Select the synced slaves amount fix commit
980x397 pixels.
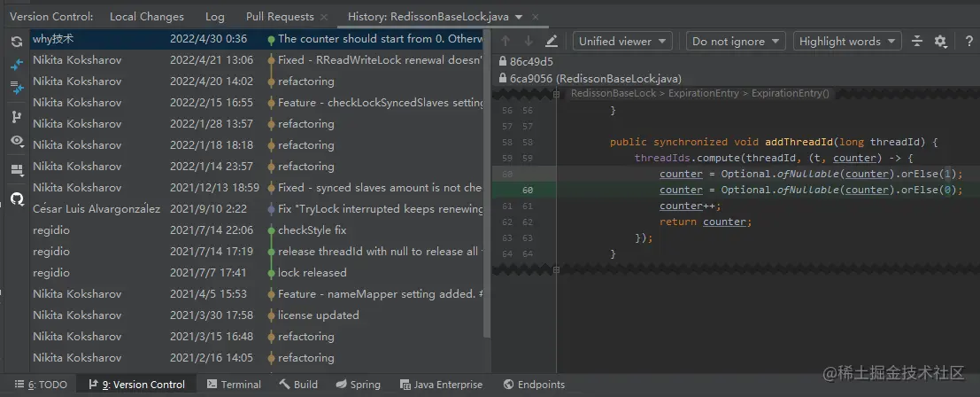click(x=256, y=188)
